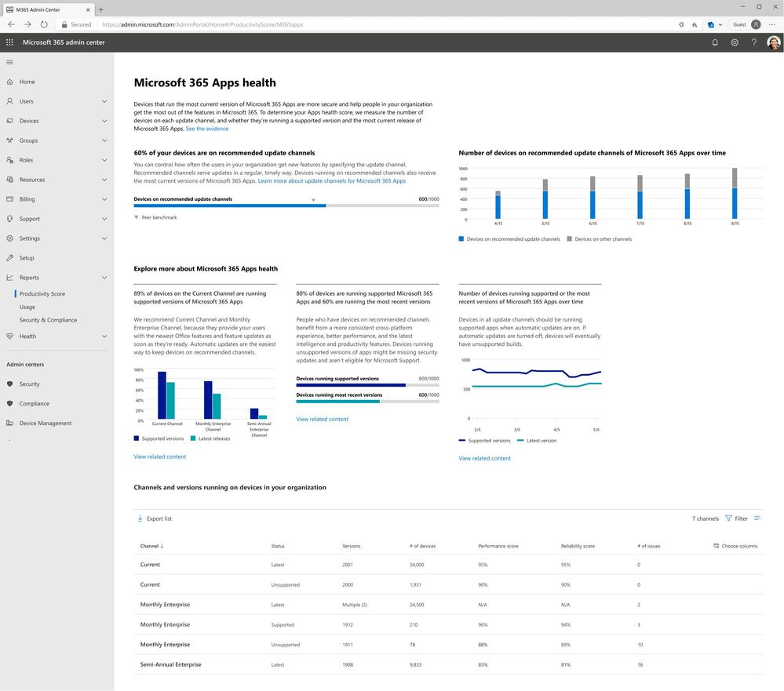Open the app launcher waffle icon
The image size is (784, 691).
click(x=9, y=42)
